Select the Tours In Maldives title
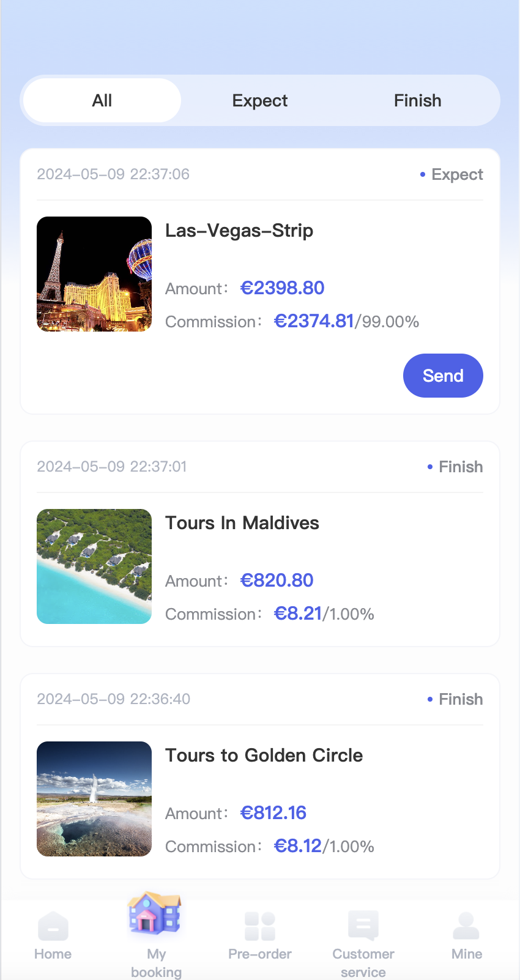Viewport: 520px width, 980px height. click(242, 523)
